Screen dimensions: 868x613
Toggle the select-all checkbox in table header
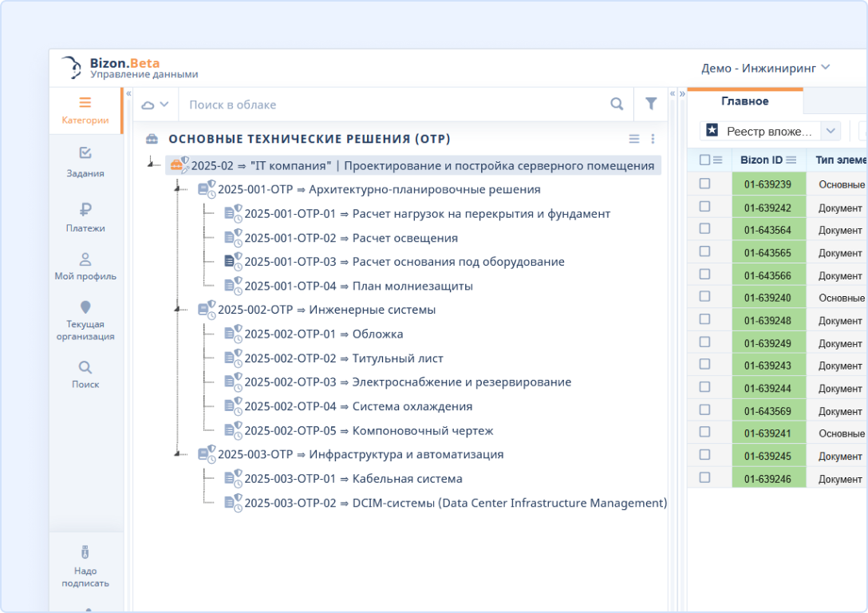pos(704,160)
